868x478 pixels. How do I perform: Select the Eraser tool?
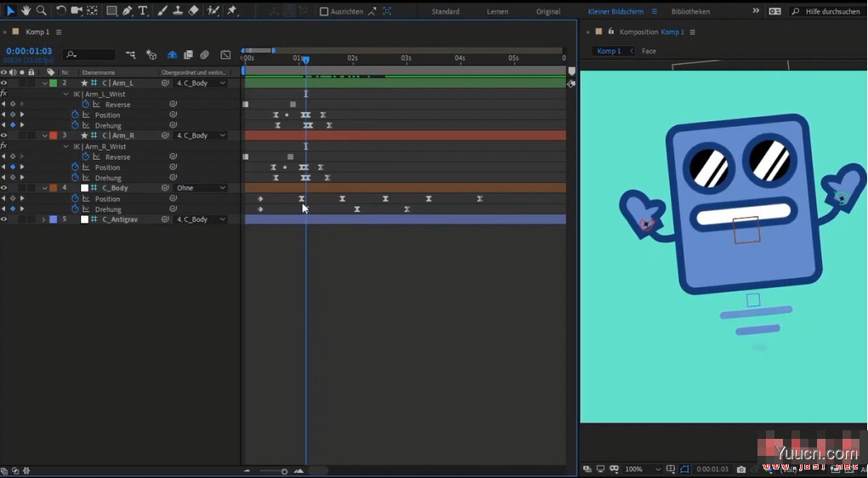point(193,10)
